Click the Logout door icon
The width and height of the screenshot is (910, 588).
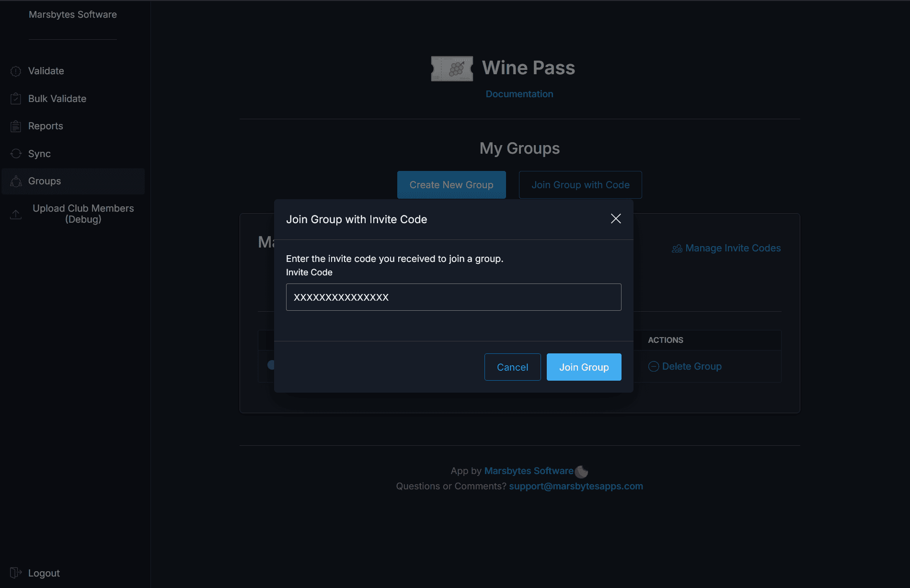coord(15,573)
